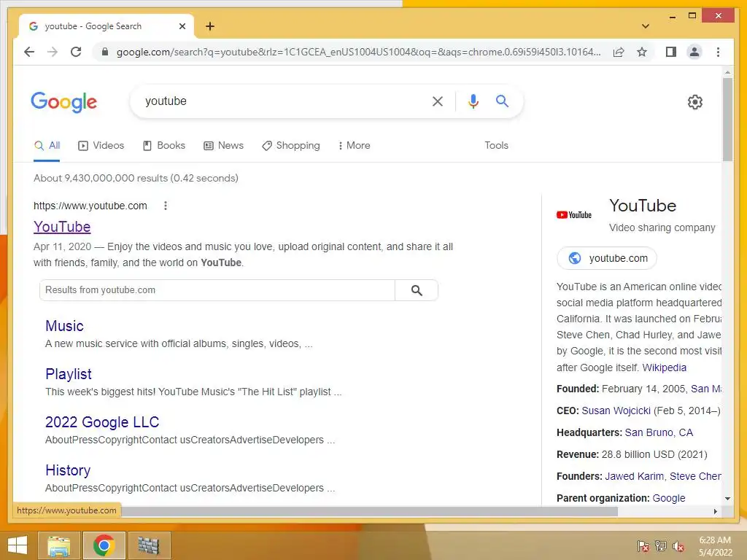Screen dimensions: 747x560
Task: Click the forward navigation arrow
Action: pos(53,52)
